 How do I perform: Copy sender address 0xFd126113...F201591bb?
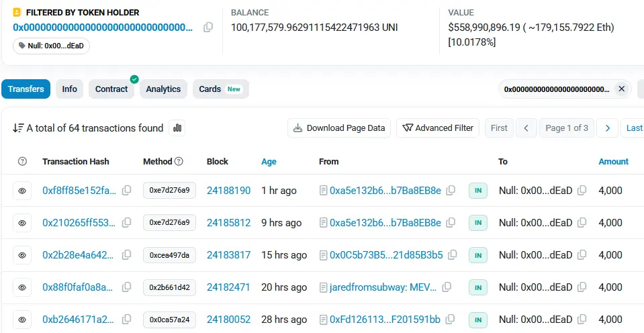[x=451, y=319]
